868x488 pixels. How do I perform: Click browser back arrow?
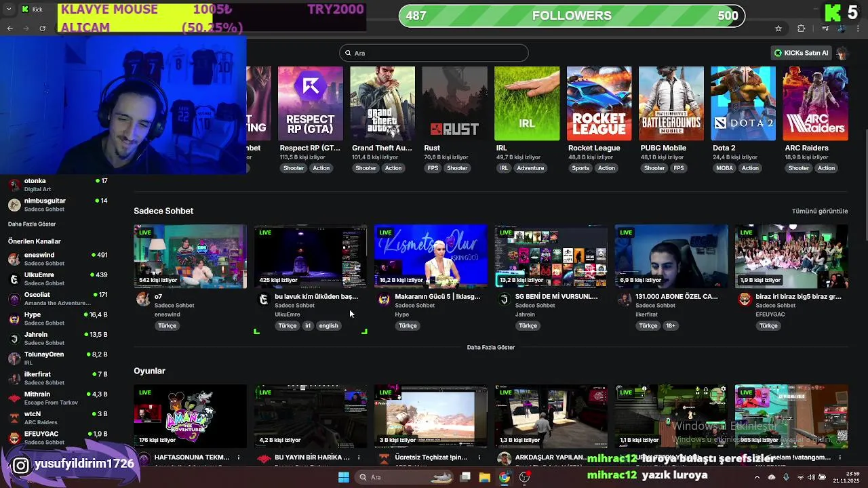tap(9, 28)
